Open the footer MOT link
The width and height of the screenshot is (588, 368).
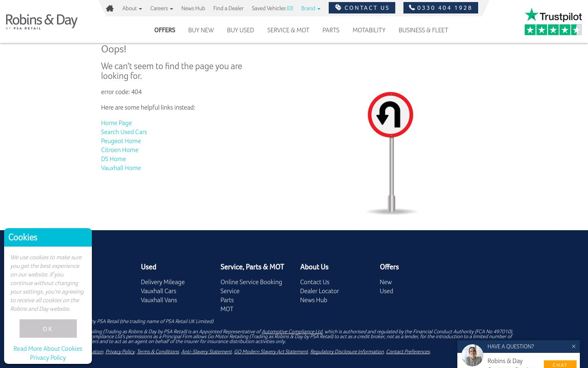(227, 309)
